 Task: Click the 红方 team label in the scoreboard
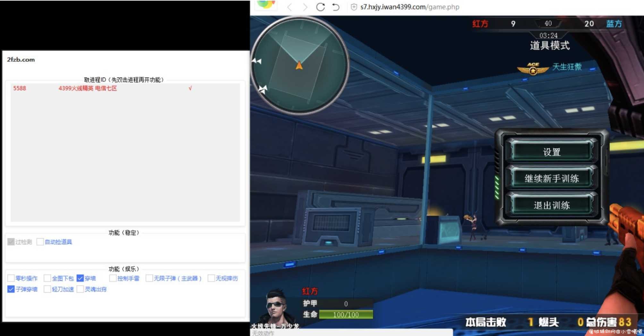(480, 24)
